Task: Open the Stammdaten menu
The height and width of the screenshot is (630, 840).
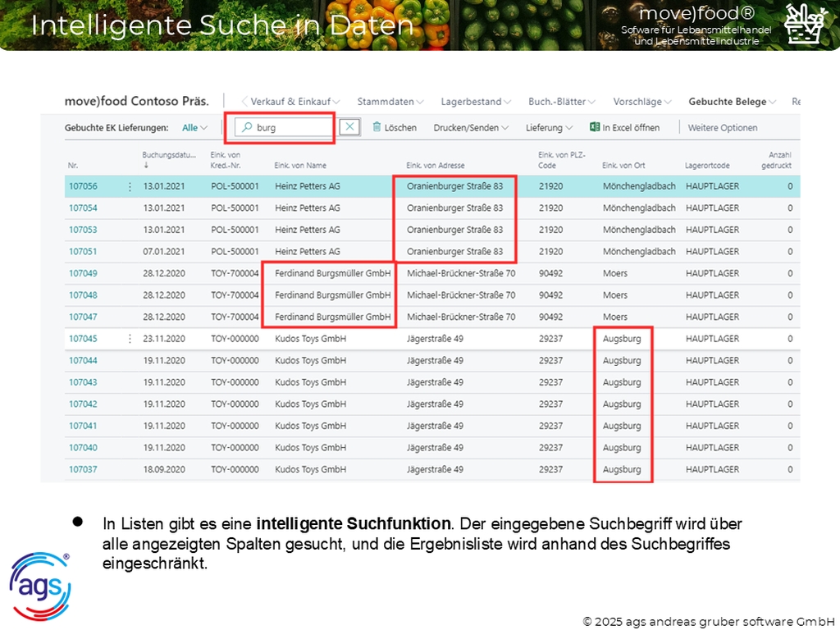Action: [390, 101]
